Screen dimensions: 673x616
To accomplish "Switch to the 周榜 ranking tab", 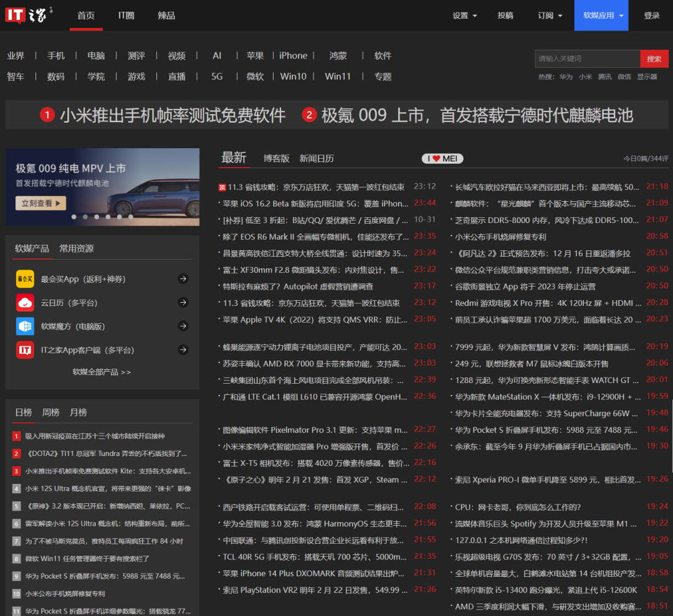I will tap(50, 412).
